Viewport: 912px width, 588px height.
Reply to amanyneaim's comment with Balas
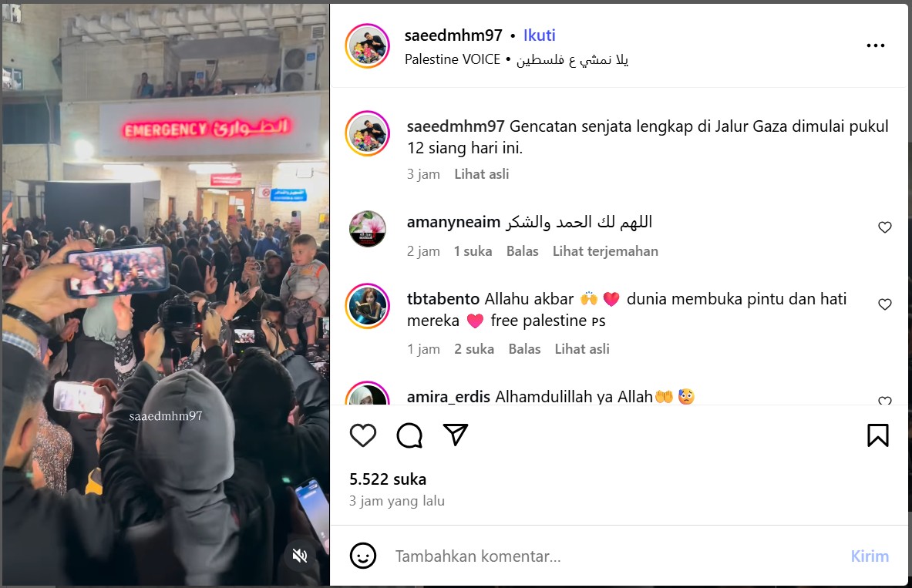pos(523,251)
